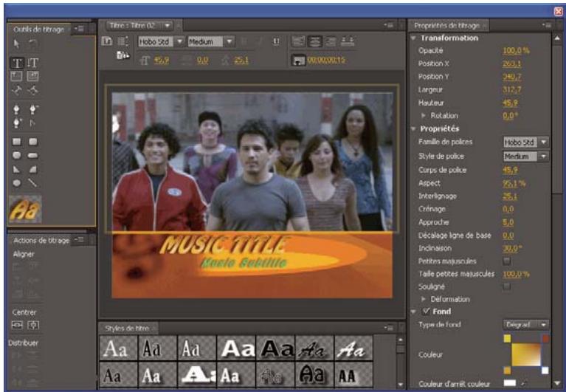This screenshot has width=566, height=392.
Task: Toggle the Souligné checkbox
Action: click(507, 286)
